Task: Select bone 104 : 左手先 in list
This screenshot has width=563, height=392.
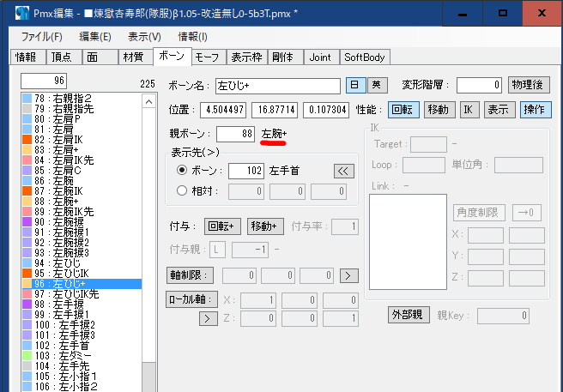Action: tap(82, 366)
